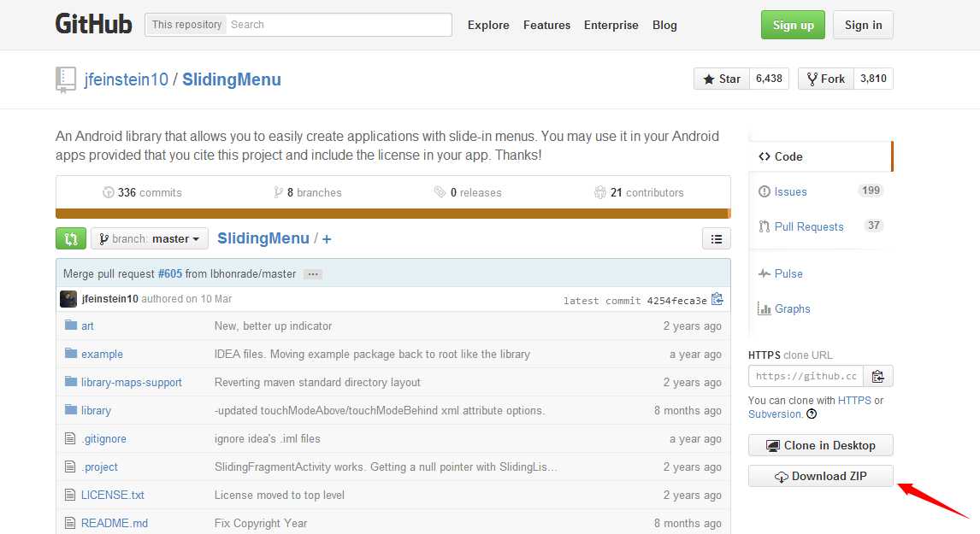Select the Code tab in sidebar
The width and height of the screenshot is (980, 534).
pos(820,156)
